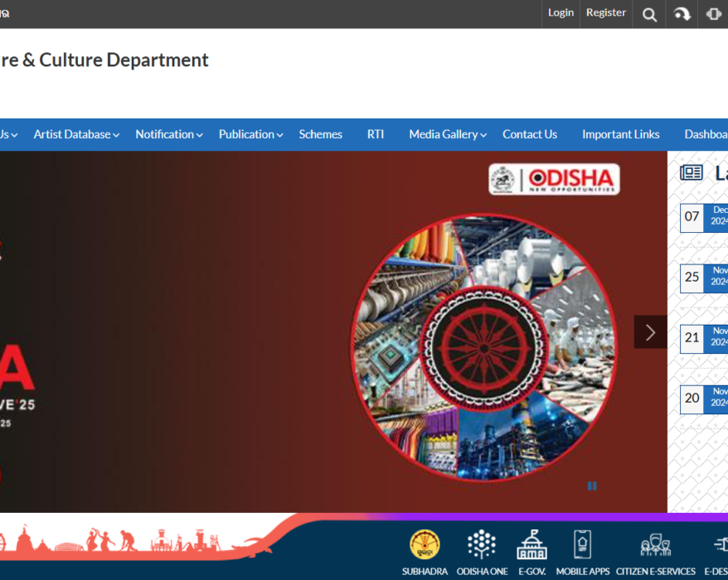This screenshot has height=580, width=728.
Task: Advance to the next banner slide
Action: click(650, 332)
